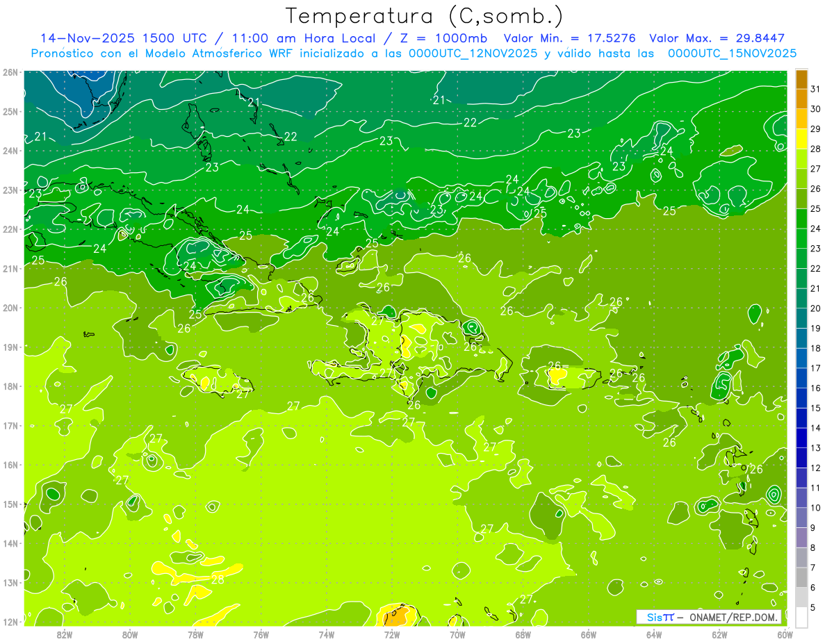The height and width of the screenshot is (644, 834).
Task: Click the '76W' longitude axis label
Action: [x=261, y=634]
